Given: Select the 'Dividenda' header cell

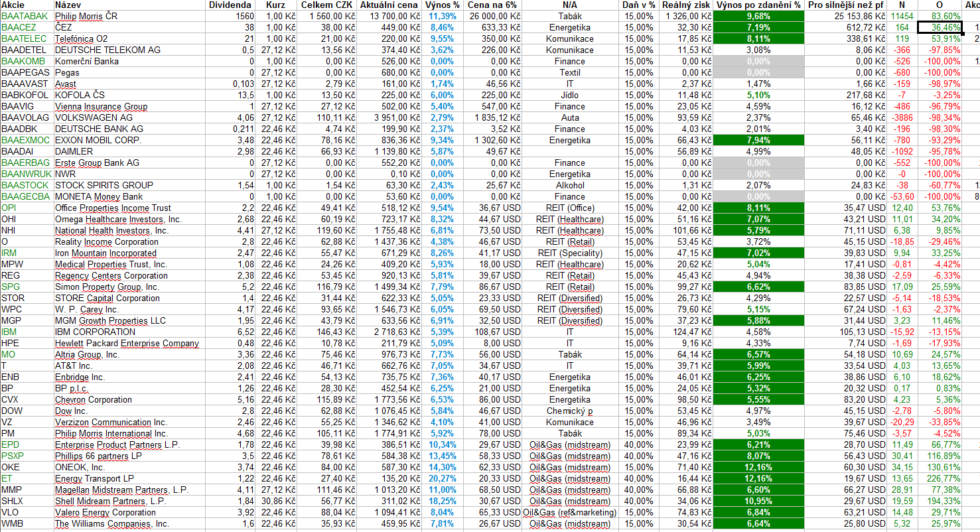Looking at the screenshot, I should (x=230, y=5).
